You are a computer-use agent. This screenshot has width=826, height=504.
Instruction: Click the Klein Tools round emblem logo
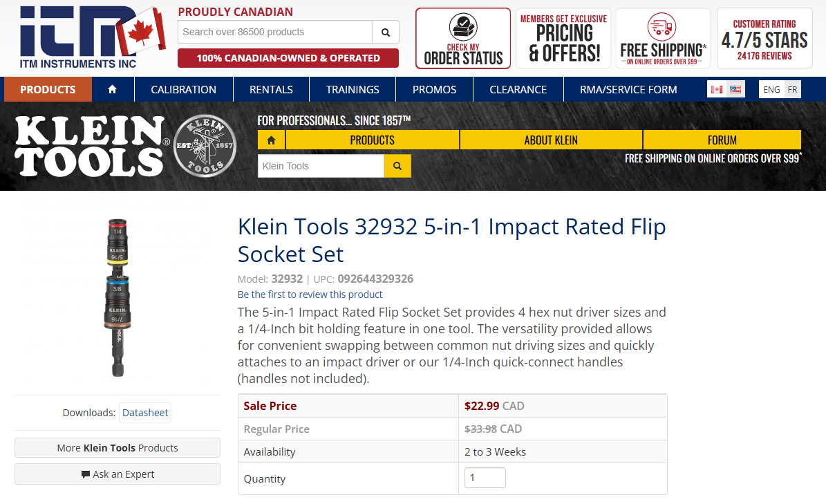click(205, 146)
